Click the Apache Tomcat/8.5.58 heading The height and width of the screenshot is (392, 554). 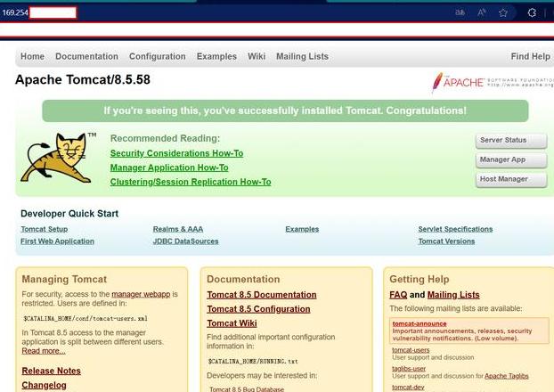click(x=83, y=79)
